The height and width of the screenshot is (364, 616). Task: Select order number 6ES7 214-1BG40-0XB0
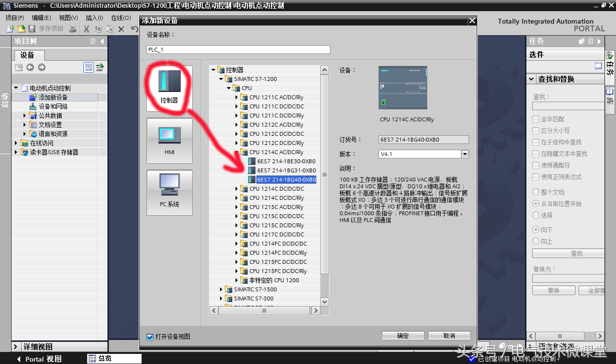point(286,180)
